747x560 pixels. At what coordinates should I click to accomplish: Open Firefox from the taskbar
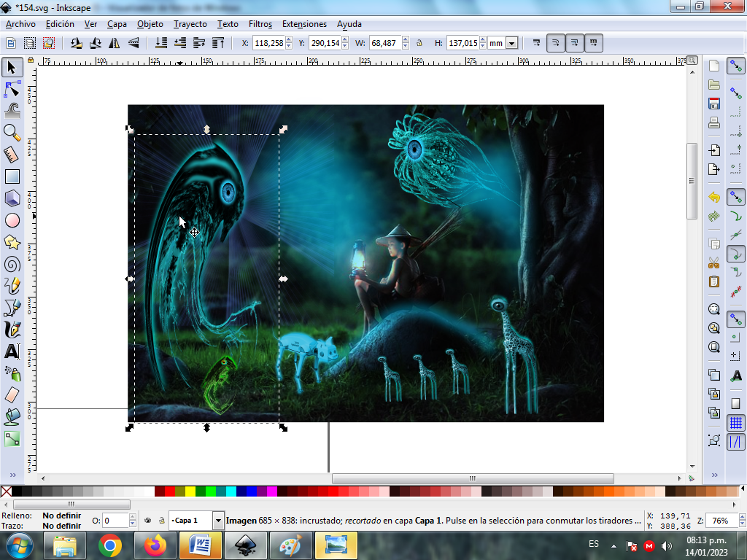[155, 545]
